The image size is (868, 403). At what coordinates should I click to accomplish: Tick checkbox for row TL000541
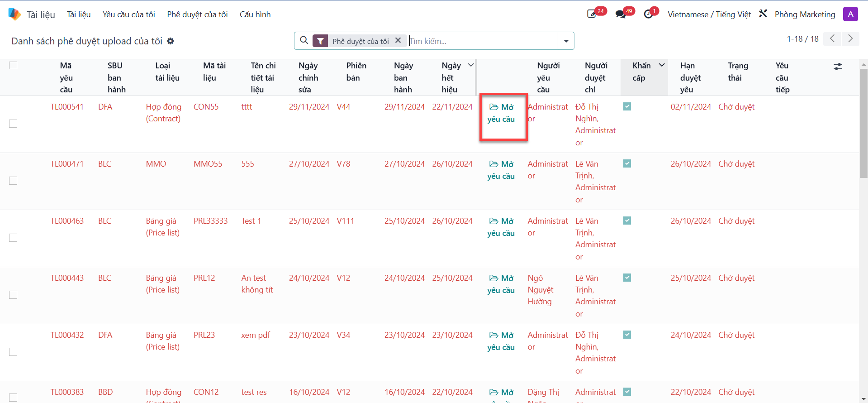[x=13, y=124]
